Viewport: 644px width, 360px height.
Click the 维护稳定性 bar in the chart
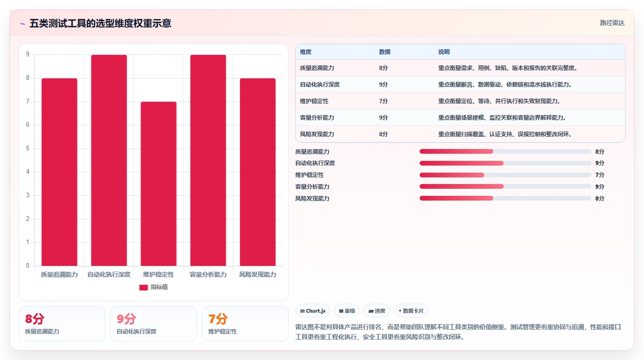point(158,184)
